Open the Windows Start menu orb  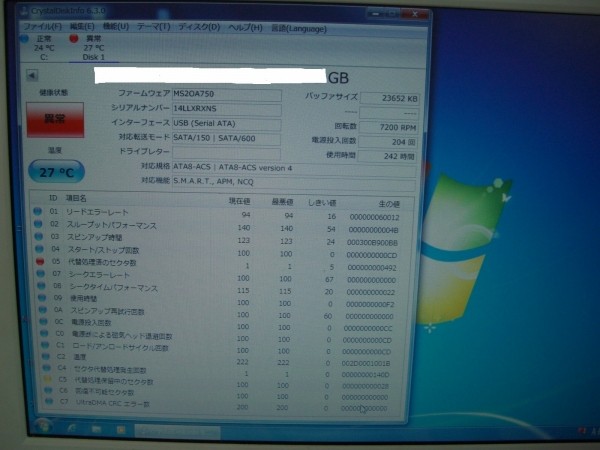[44, 427]
